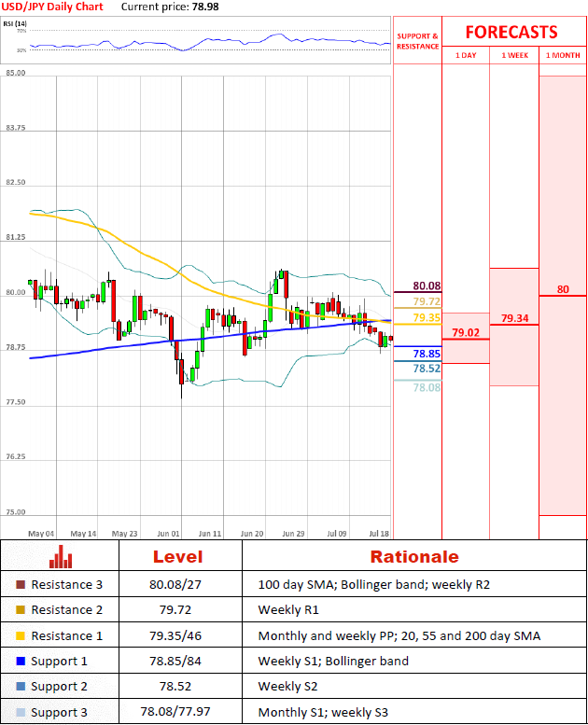Click the Level column header
Screen dimensions: 588x725
point(178,557)
